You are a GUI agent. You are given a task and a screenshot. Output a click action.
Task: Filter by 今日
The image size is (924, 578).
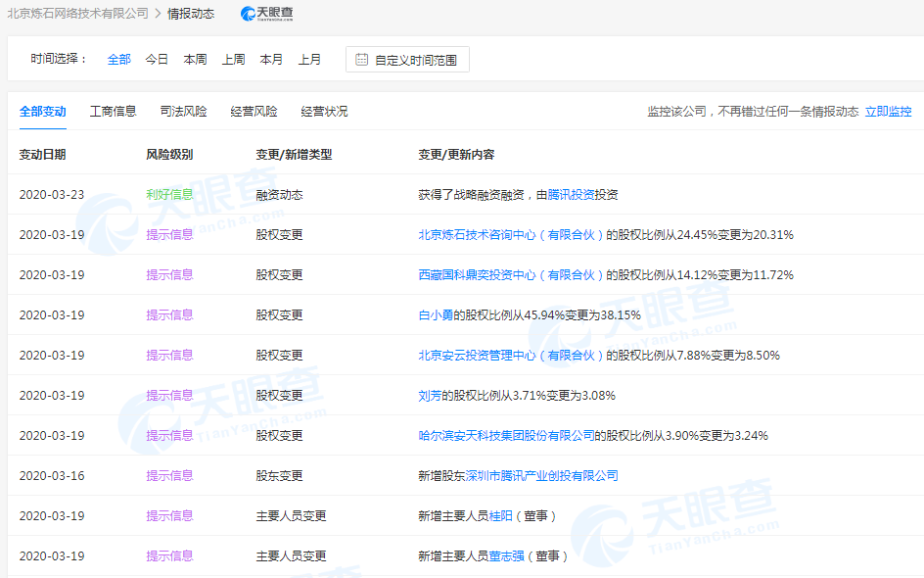[x=157, y=60]
